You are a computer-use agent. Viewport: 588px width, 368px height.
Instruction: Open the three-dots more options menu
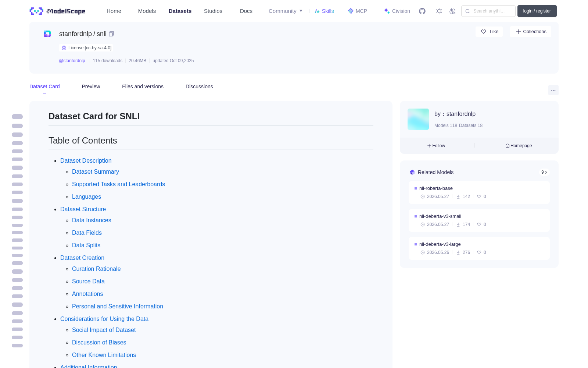point(553,90)
